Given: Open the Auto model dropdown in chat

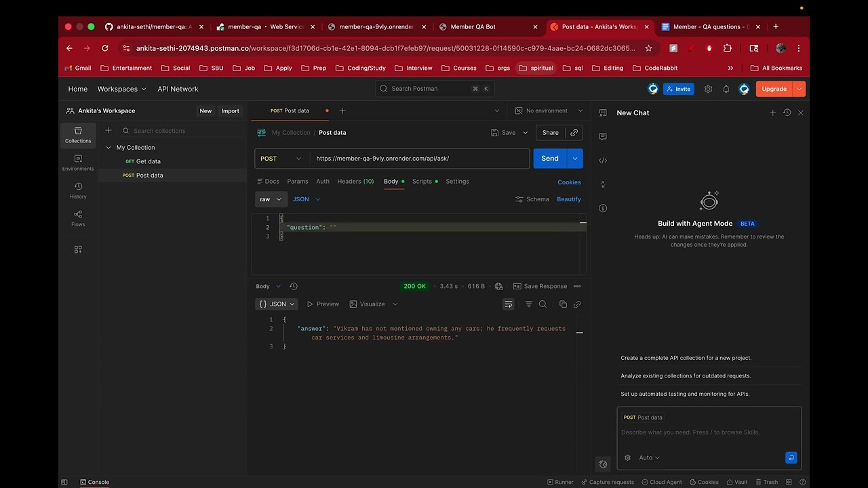Looking at the screenshot, I should 649,457.
